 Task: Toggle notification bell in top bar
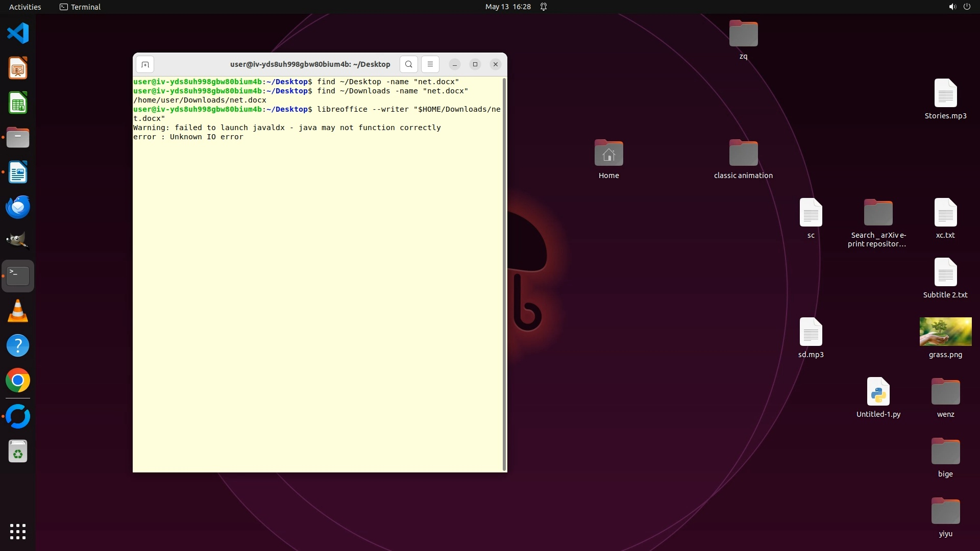544,7
